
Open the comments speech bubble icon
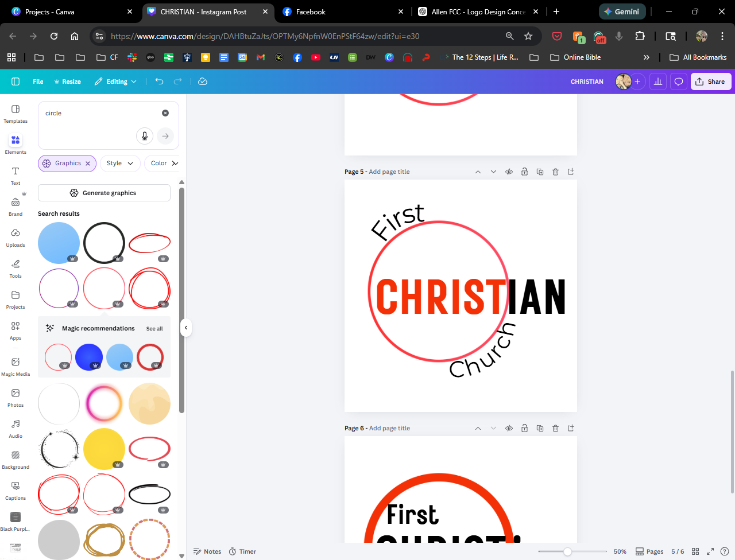pos(678,81)
